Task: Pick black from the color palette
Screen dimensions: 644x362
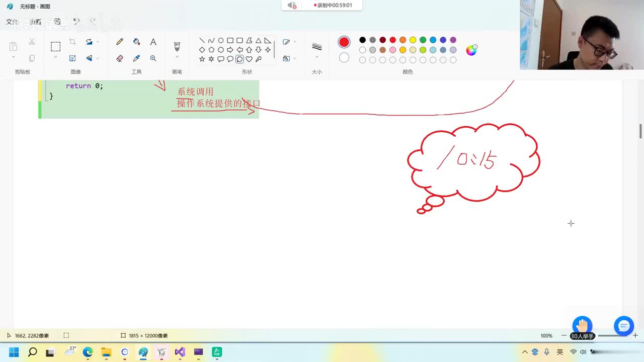Action: pos(362,40)
